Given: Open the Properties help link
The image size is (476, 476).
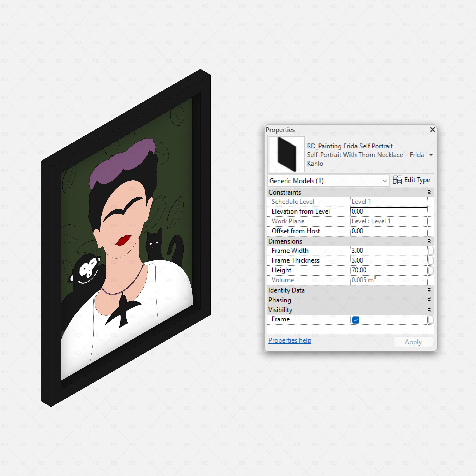Looking at the screenshot, I should [290, 340].
